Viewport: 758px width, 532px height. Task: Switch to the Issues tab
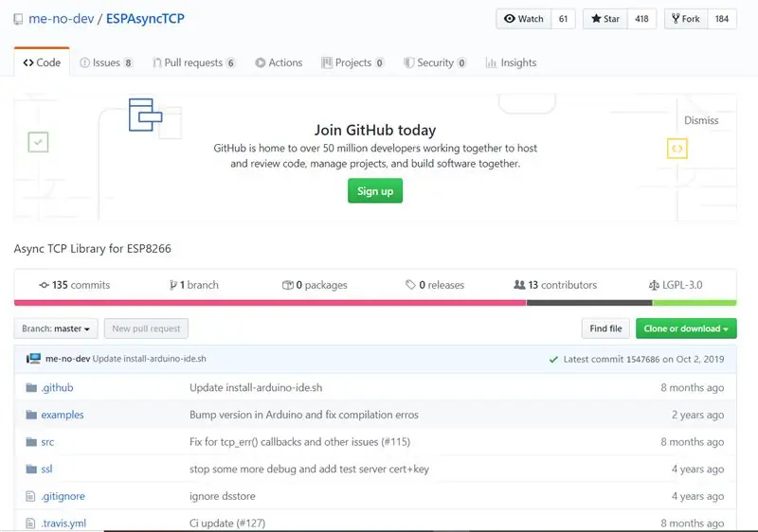pos(106,62)
